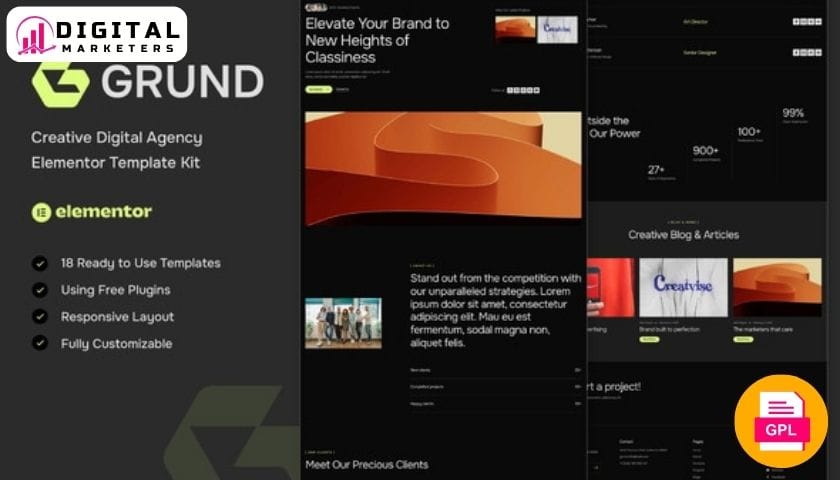Open the red phone blog thumbnail
The height and width of the screenshot is (480, 840).
(611, 288)
